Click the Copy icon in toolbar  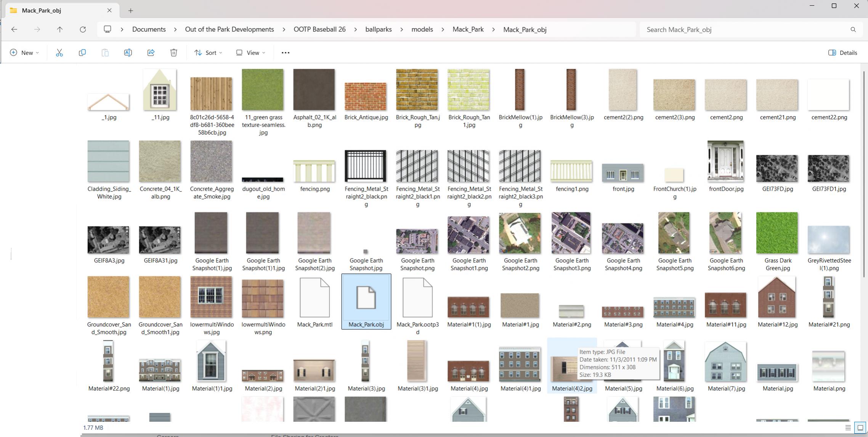[x=82, y=53]
